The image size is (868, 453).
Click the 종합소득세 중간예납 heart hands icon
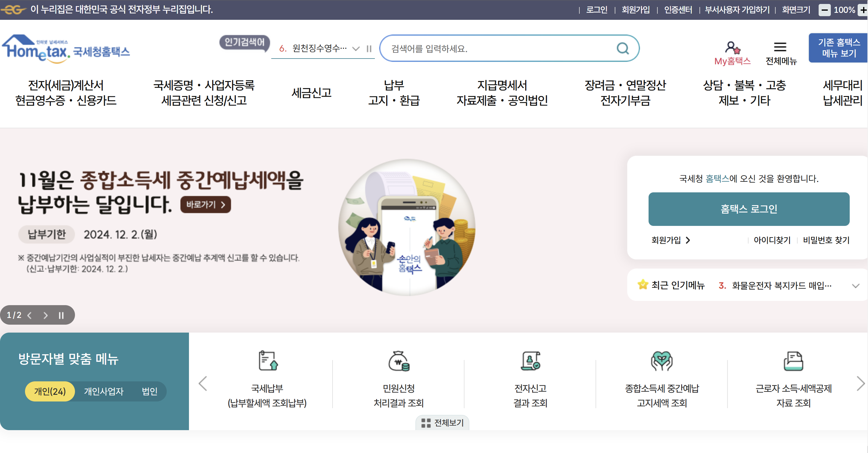(661, 361)
